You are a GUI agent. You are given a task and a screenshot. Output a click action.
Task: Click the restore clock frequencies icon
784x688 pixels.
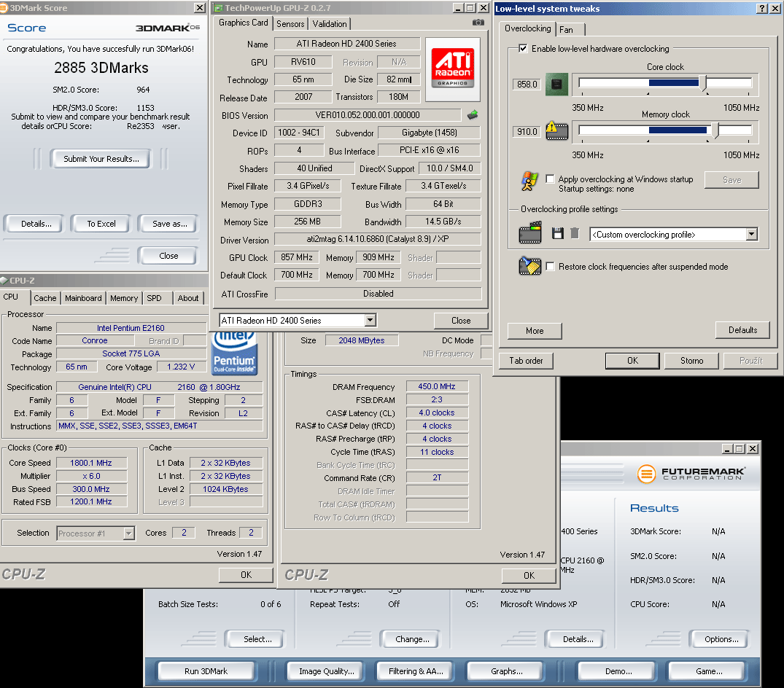pyautogui.click(x=530, y=266)
